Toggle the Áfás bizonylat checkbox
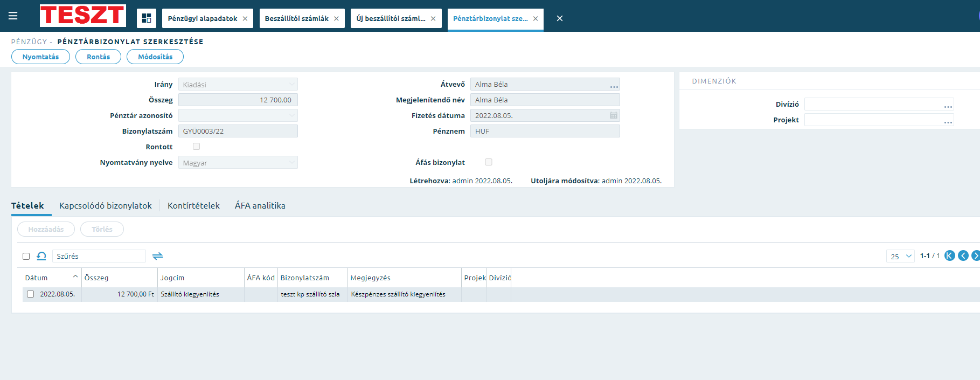The width and height of the screenshot is (980, 380). [x=489, y=162]
